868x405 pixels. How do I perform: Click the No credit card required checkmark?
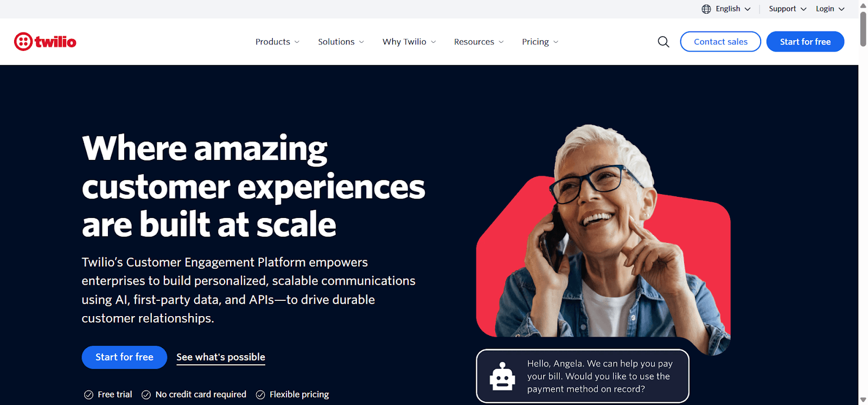(x=146, y=395)
